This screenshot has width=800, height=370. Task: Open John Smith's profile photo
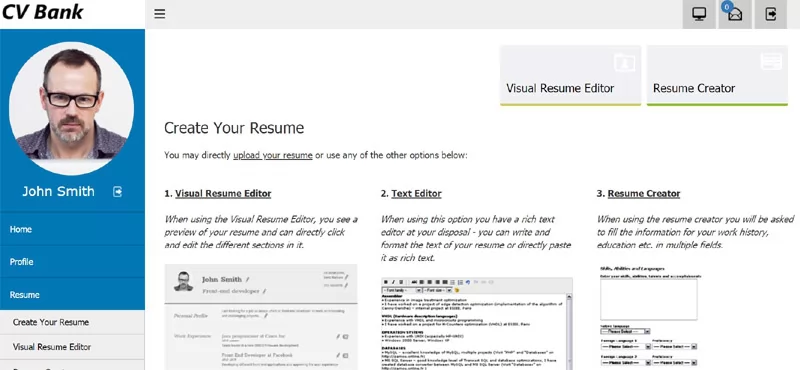(x=71, y=108)
